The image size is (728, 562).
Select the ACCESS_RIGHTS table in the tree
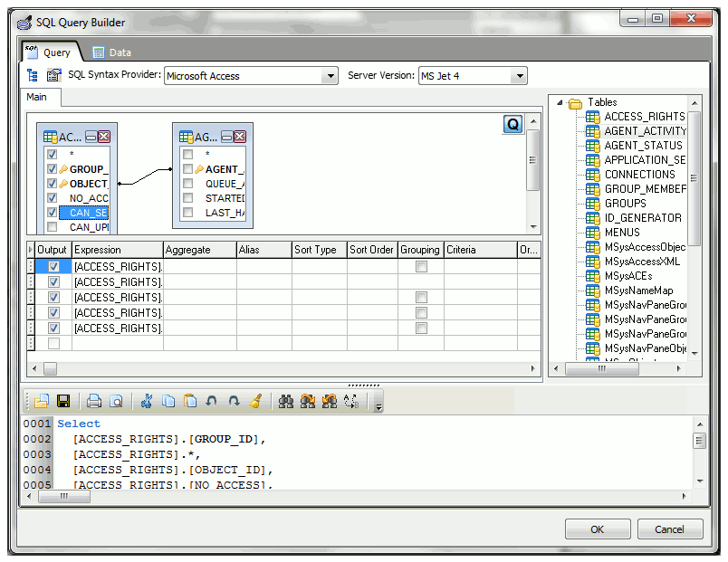tap(645, 117)
